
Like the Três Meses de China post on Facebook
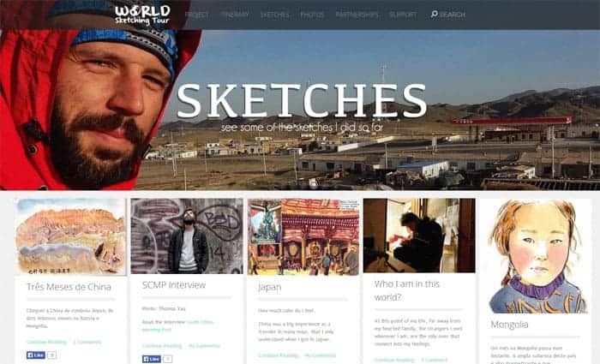(36, 355)
